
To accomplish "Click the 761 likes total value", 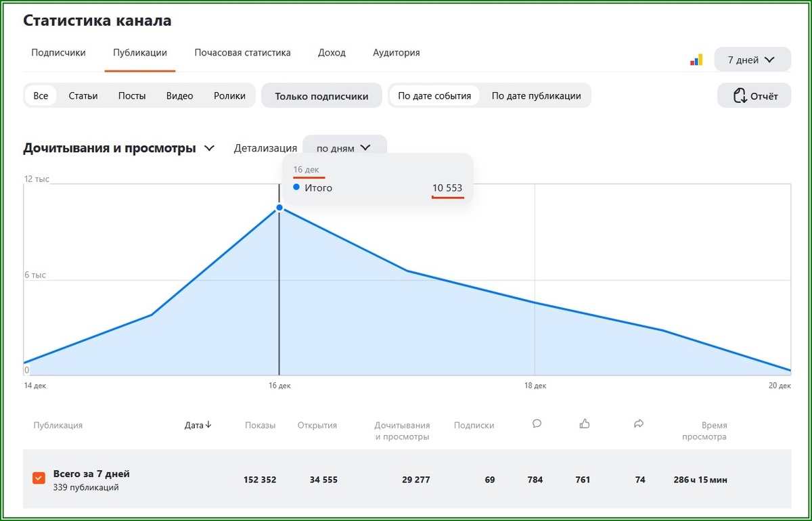I will pos(583,480).
